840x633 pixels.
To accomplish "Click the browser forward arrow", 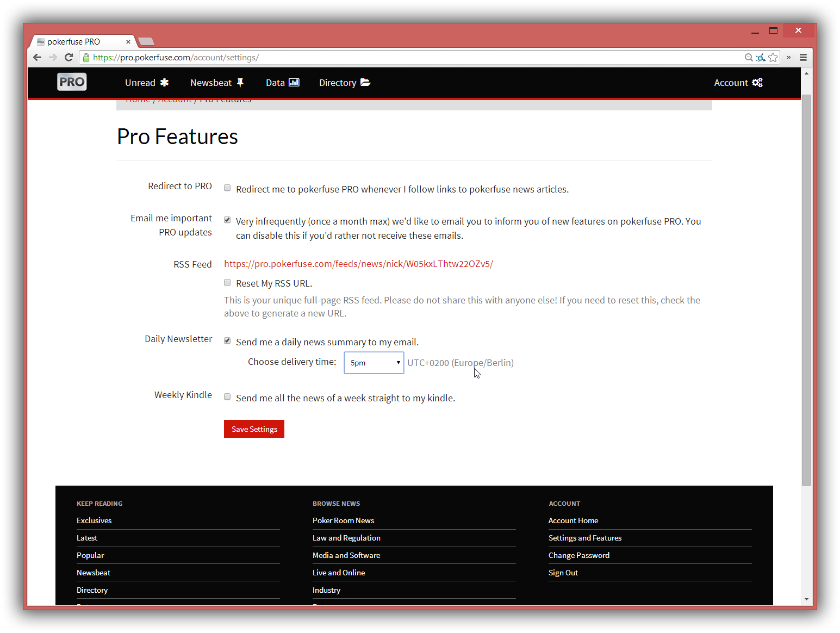I will (x=53, y=58).
